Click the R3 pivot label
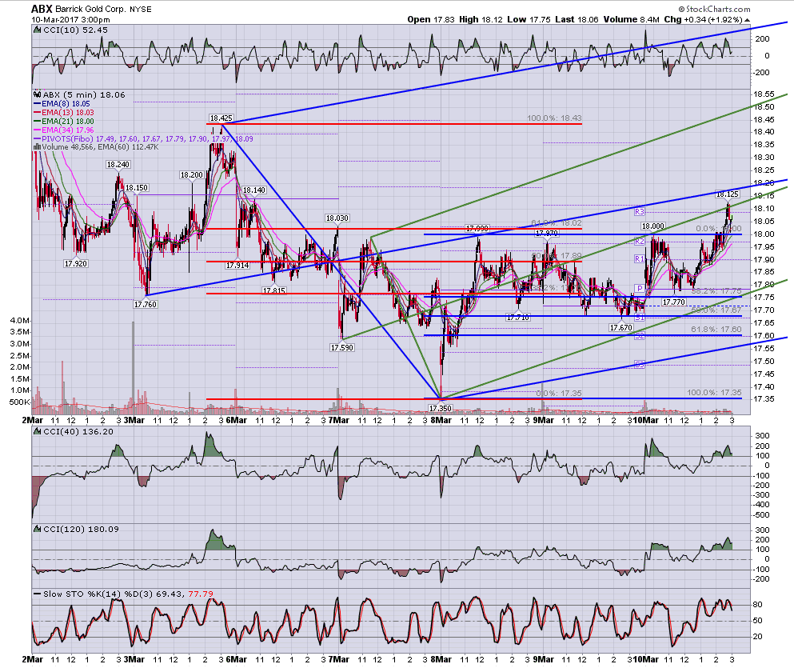Screen dimensions: 794x672 pos(640,211)
